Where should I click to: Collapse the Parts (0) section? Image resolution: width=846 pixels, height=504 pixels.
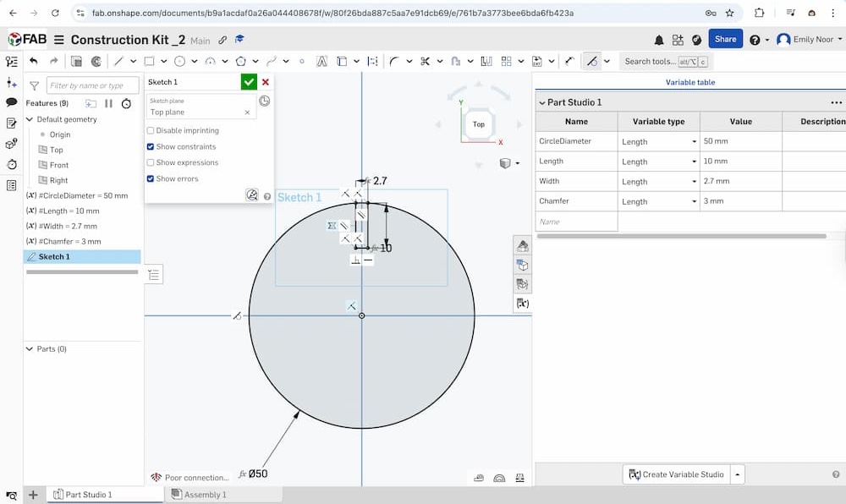coord(30,348)
